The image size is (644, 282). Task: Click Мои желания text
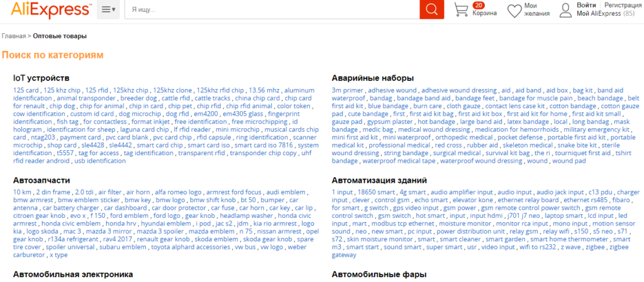click(536, 10)
